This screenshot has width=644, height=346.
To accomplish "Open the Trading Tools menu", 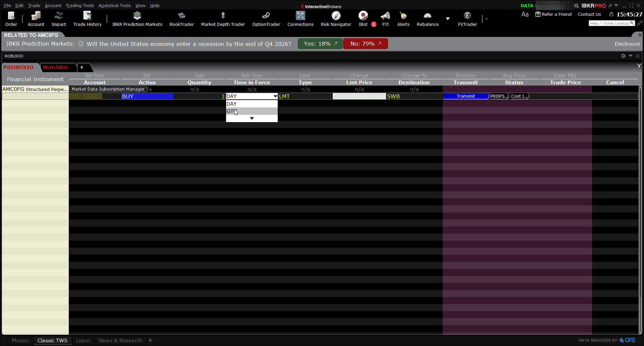I will click(x=80, y=5).
